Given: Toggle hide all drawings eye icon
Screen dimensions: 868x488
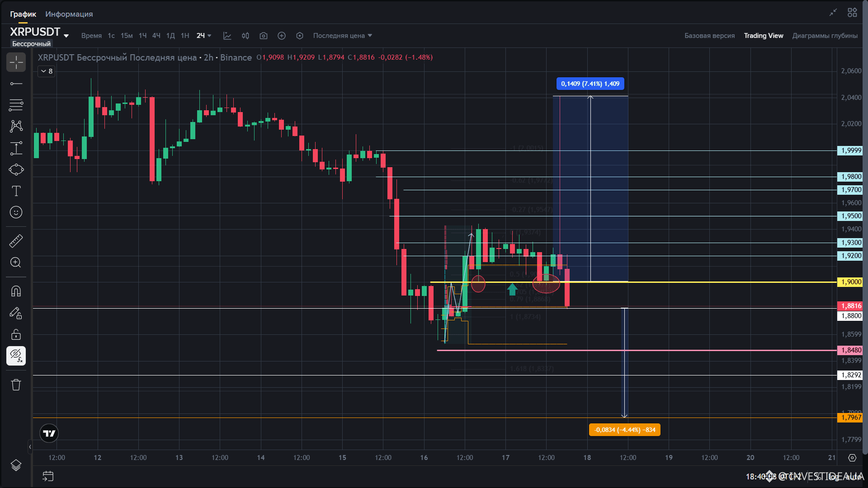Looking at the screenshot, I should coord(16,356).
